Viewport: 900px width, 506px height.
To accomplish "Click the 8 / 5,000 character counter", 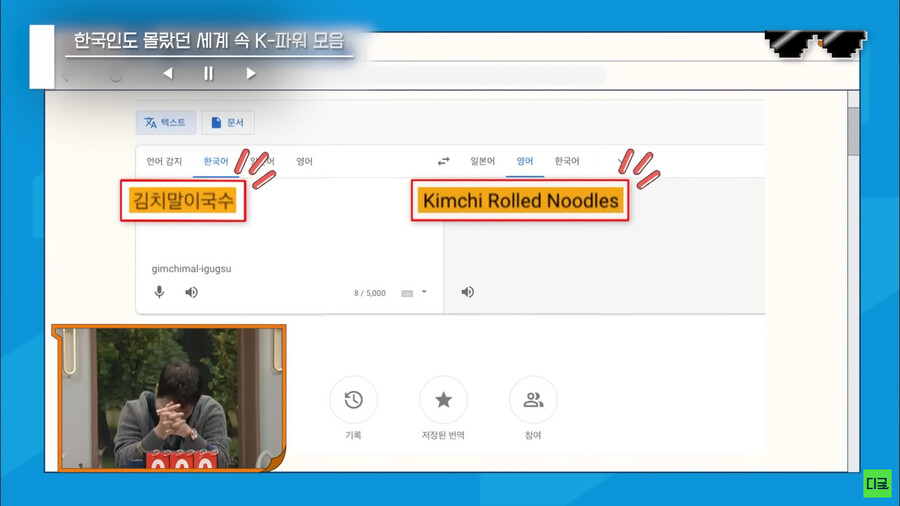I will point(370,293).
